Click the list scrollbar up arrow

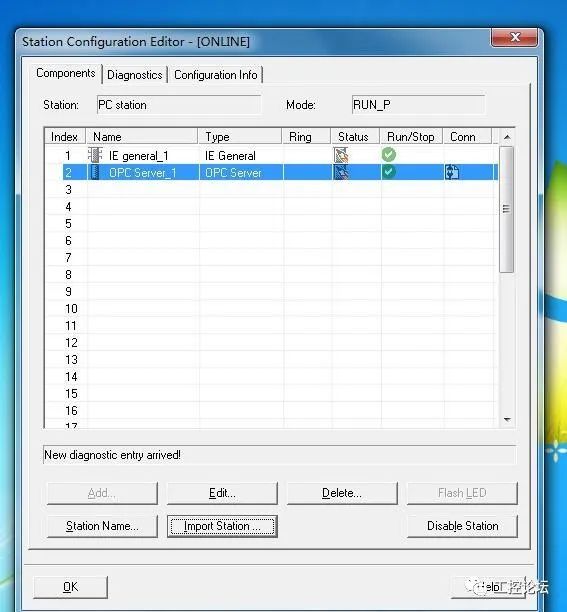point(507,137)
